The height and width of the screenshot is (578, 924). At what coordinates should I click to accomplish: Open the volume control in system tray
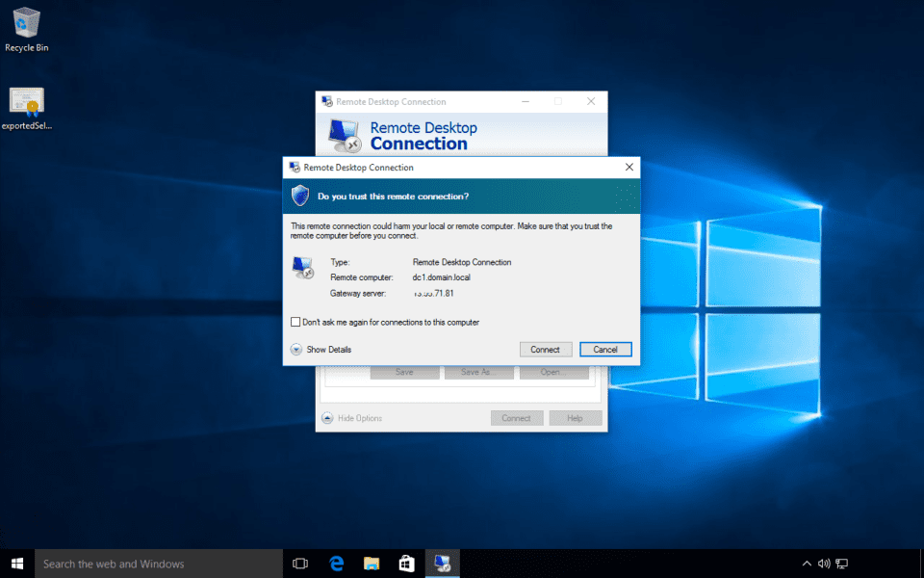pyautogui.click(x=823, y=563)
